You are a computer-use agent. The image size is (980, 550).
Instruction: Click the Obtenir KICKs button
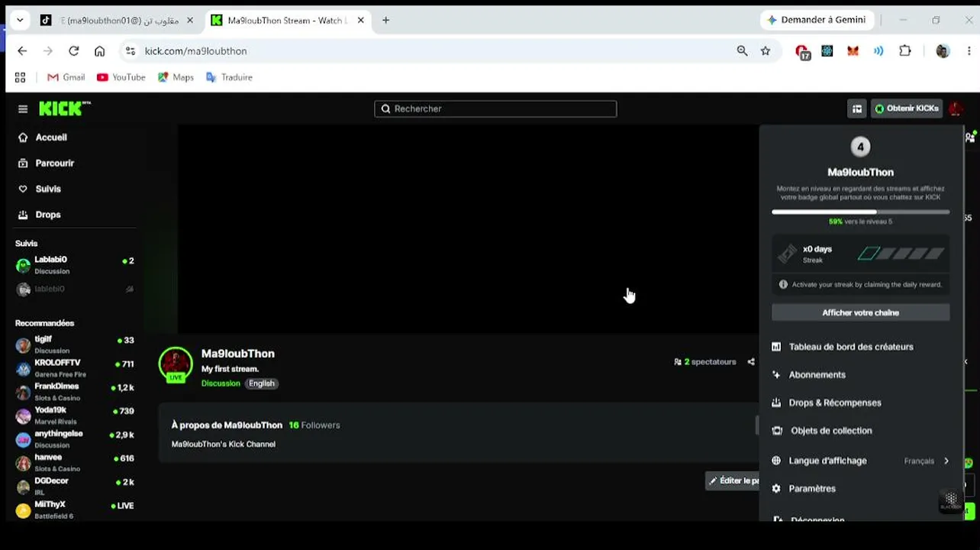click(x=907, y=108)
